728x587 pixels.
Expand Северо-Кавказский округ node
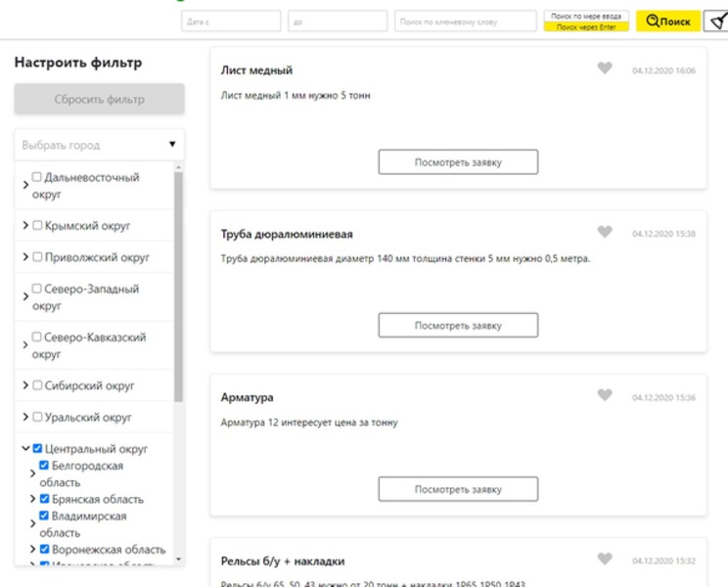(x=25, y=344)
